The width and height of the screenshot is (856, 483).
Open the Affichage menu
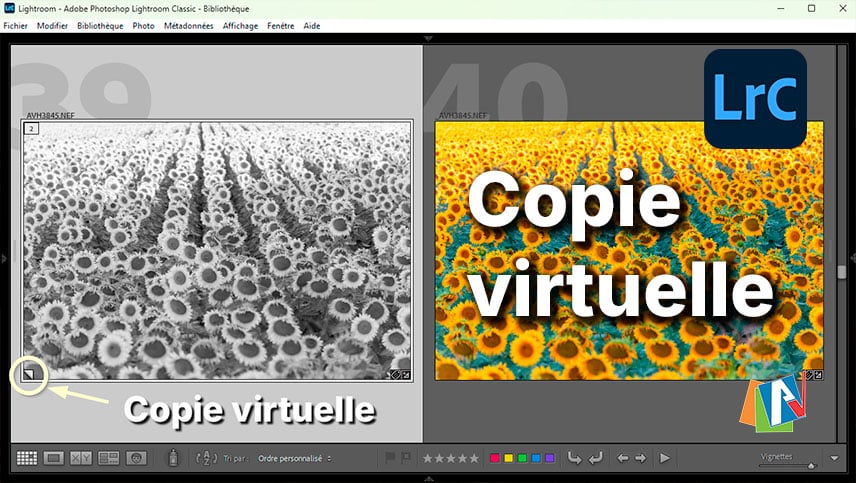click(240, 26)
